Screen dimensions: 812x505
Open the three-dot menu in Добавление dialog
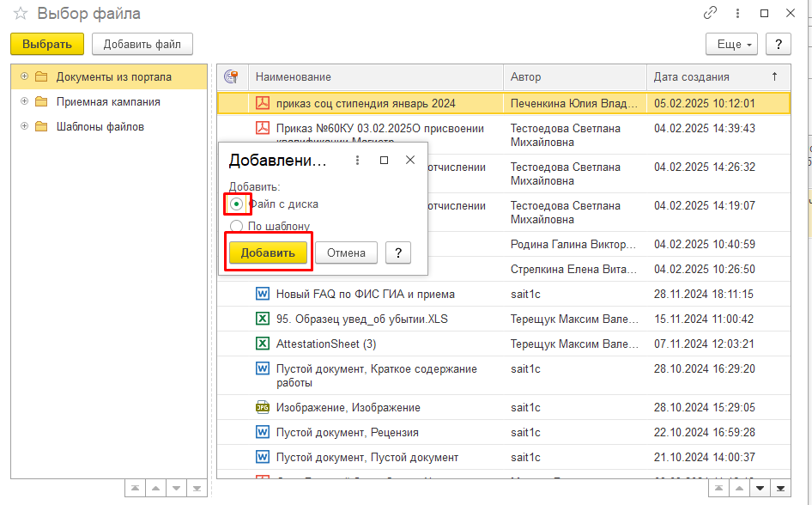coord(357,161)
